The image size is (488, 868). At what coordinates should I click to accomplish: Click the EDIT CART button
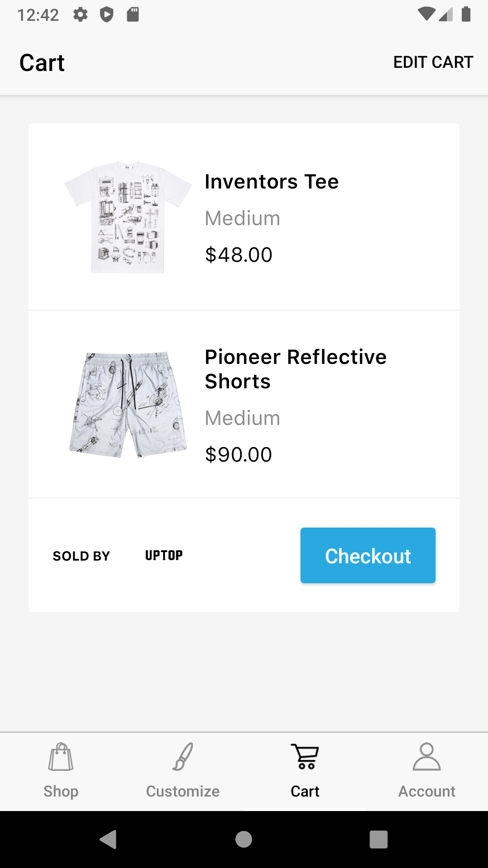[433, 62]
